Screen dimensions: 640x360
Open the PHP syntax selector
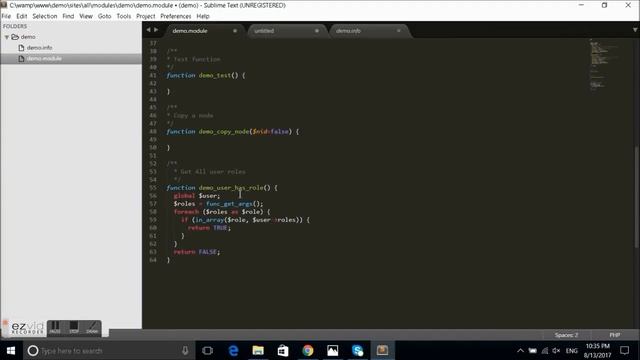(615, 335)
